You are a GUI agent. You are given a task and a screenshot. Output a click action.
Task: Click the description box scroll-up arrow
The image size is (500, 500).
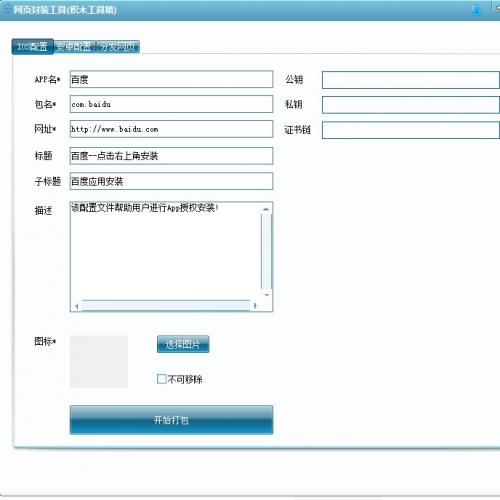[266, 209]
